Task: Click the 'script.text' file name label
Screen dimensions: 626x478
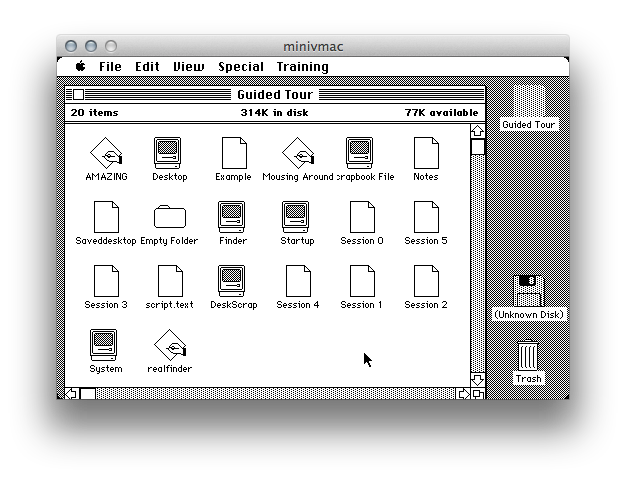Action: click(x=170, y=305)
